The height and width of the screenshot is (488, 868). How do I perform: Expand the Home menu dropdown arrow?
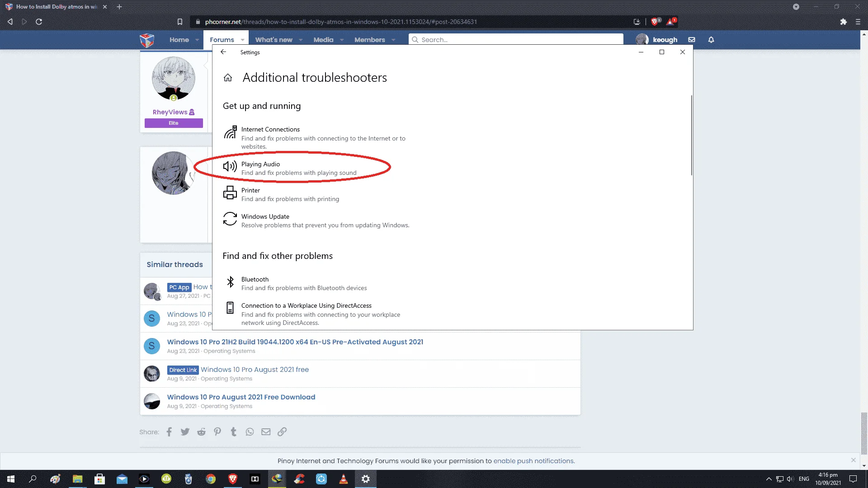pos(197,40)
